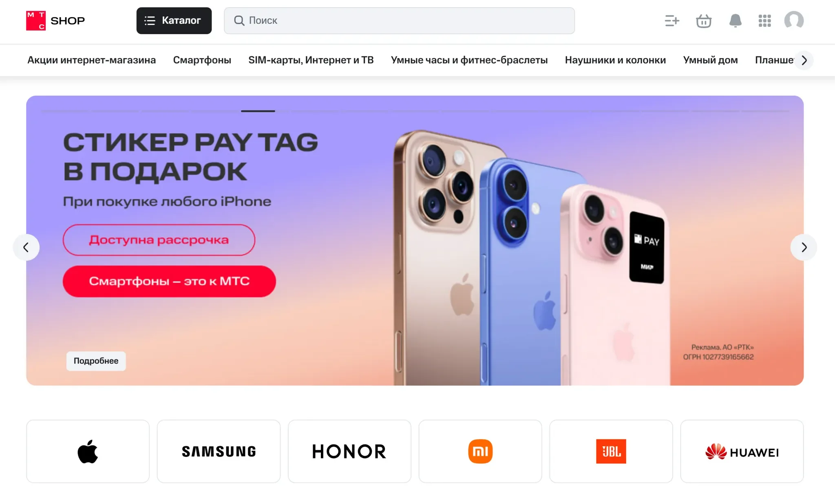Viewport: 835px width, 504px height.
Task: Open the apps grid menu icon
Action: pyautogui.click(x=764, y=20)
